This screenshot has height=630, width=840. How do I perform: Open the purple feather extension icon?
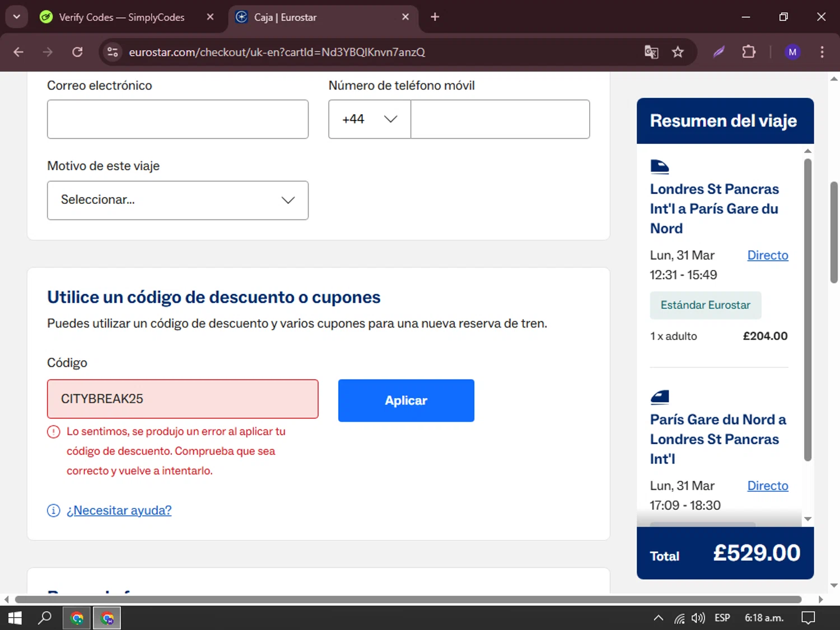[x=719, y=52]
